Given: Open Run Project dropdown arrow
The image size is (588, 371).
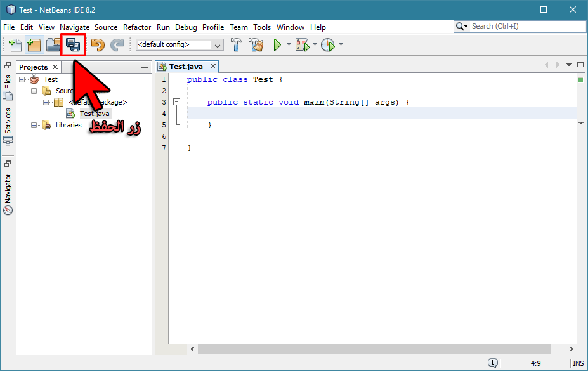Looking at the screenshot, I should [289, 44].
